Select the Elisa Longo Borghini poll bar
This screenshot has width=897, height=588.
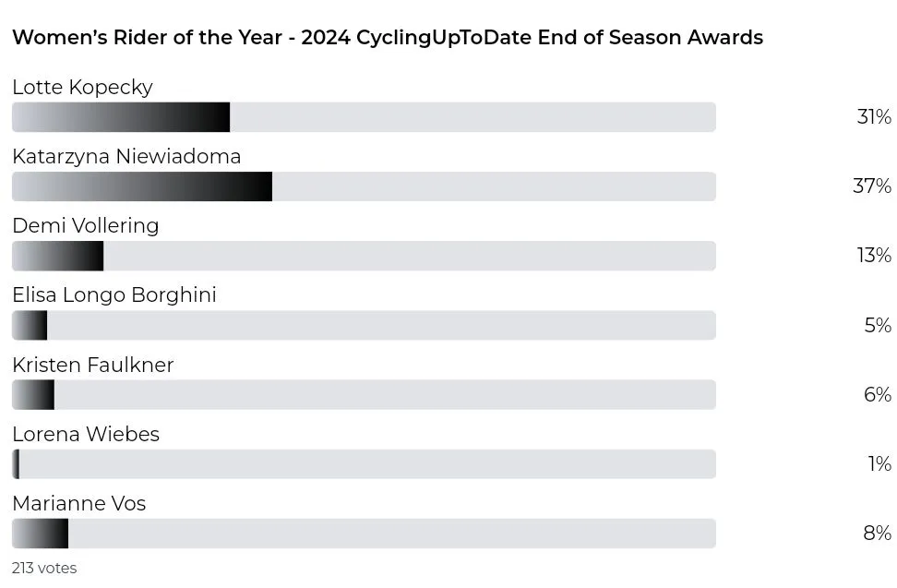pos(364,326)
